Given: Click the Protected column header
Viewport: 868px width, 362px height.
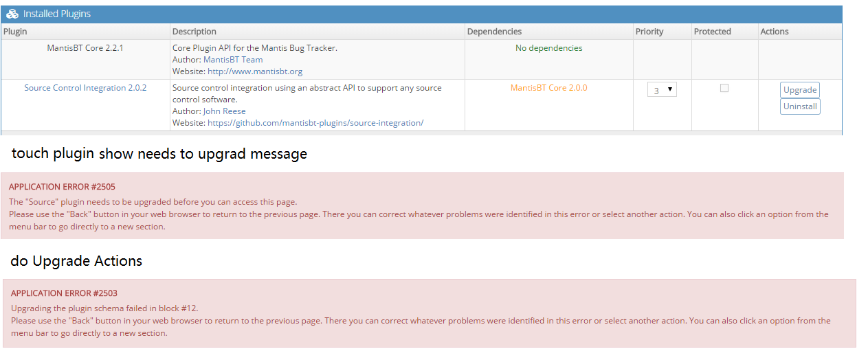Looking at the screenshot, I should point(712,32).
